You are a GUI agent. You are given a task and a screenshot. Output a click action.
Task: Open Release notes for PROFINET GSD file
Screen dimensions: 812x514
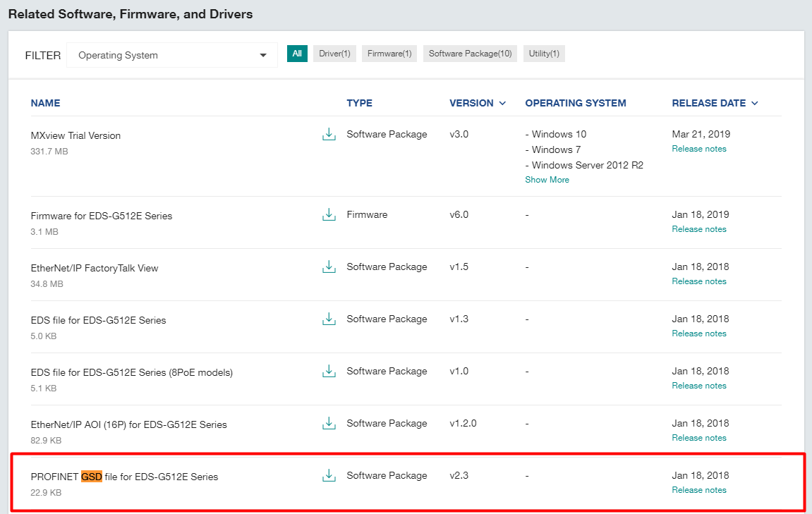pos(699,489)
